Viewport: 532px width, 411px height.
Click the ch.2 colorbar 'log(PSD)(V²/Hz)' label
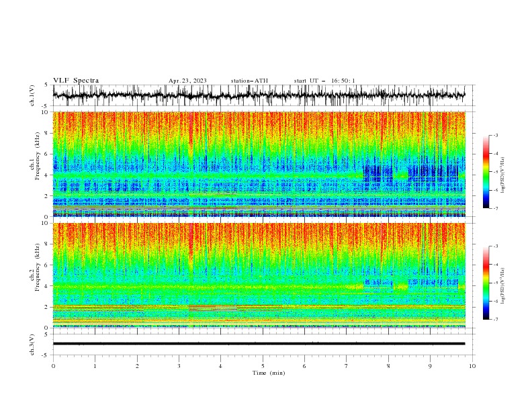coord(503,285)
